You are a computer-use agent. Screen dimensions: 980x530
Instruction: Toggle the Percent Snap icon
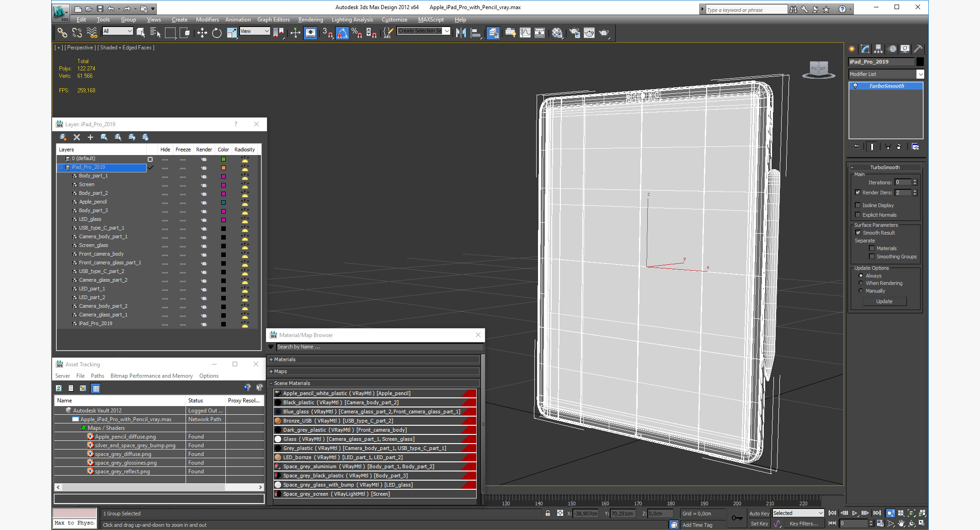[357, 32]
